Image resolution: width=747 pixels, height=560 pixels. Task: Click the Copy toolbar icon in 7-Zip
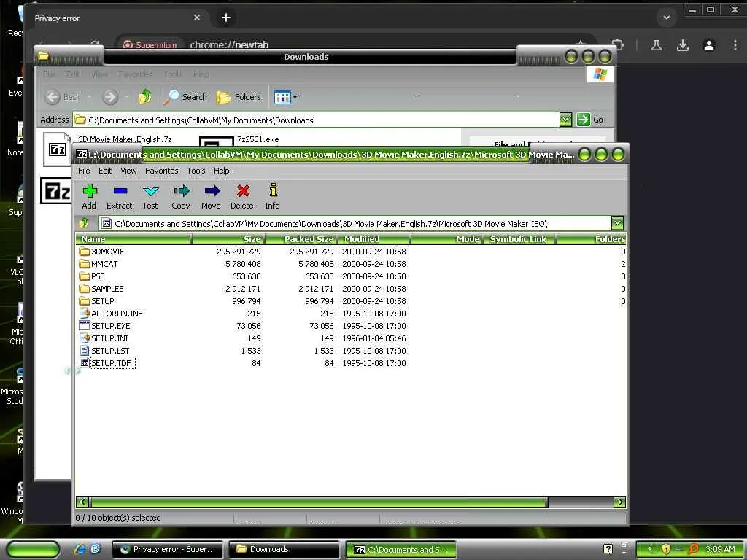tap(181, 197)
